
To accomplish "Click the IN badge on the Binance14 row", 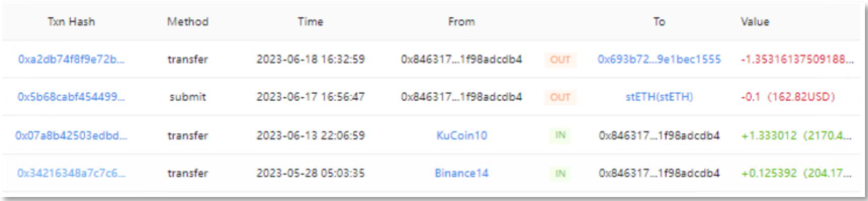I will tap(560, 174).
